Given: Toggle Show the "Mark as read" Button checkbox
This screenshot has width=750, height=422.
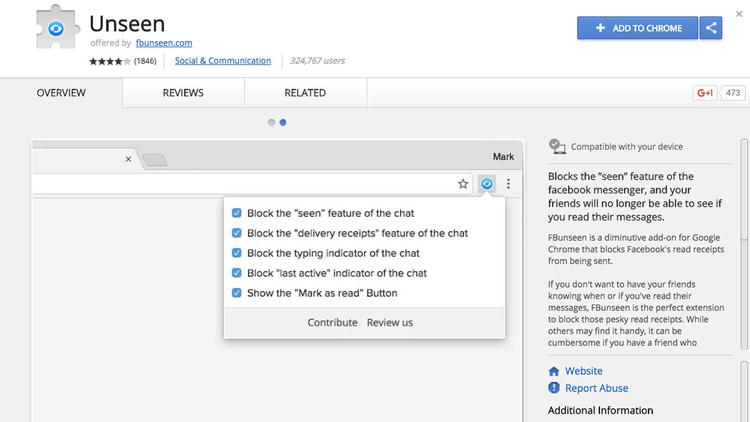Looking at the screenshot, I should [236, 293].
